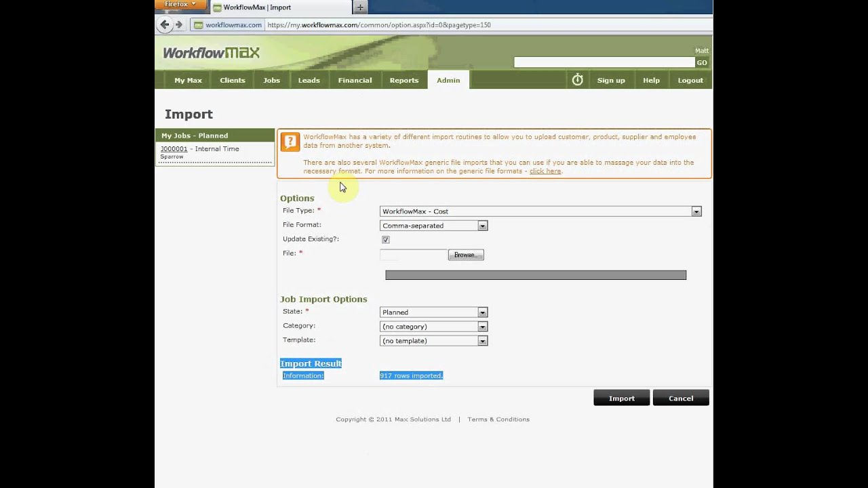Click the Browse button for file
The height and width of the screenshot is (488, 868).
pos(466,255)
